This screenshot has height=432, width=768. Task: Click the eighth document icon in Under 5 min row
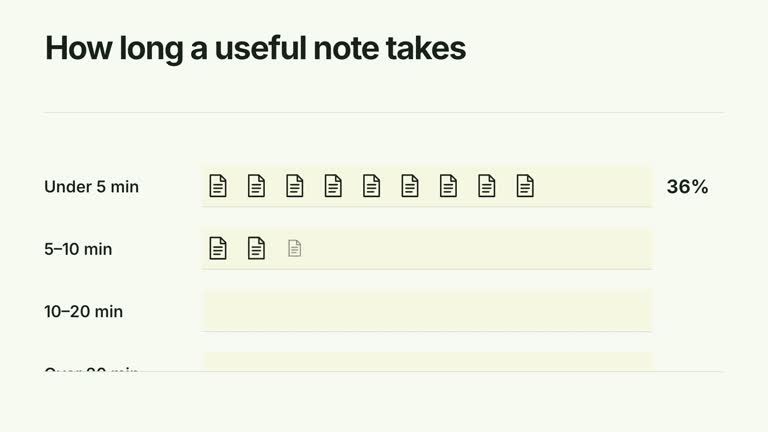click(486, 186)
